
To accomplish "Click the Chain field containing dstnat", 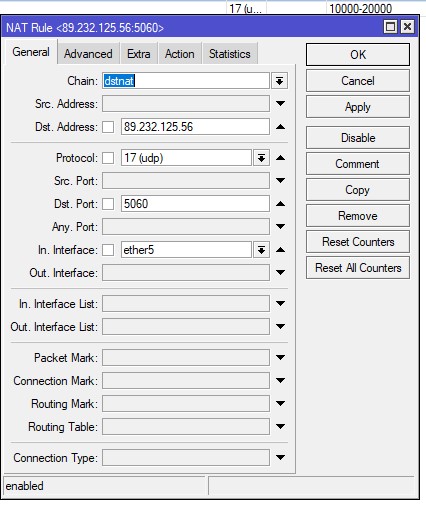I will point(186,81).
